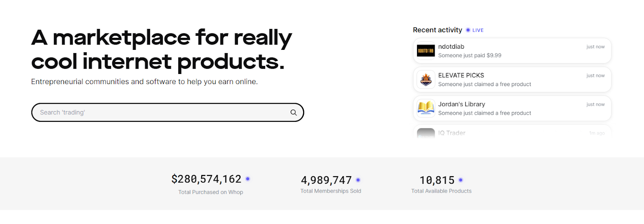Click the blue dot beside LIVE

click(x=468, y=30)
